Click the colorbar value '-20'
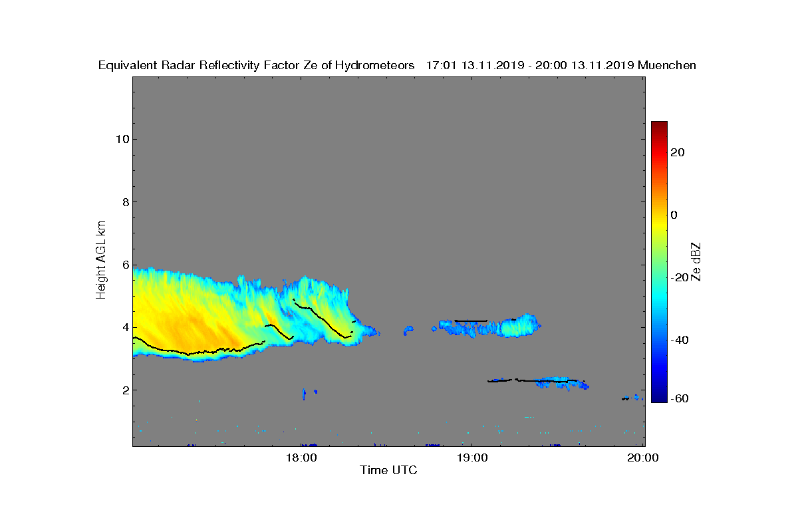This screenshot has width=798, height=532. pyautogui.click(x=680, y=278)
